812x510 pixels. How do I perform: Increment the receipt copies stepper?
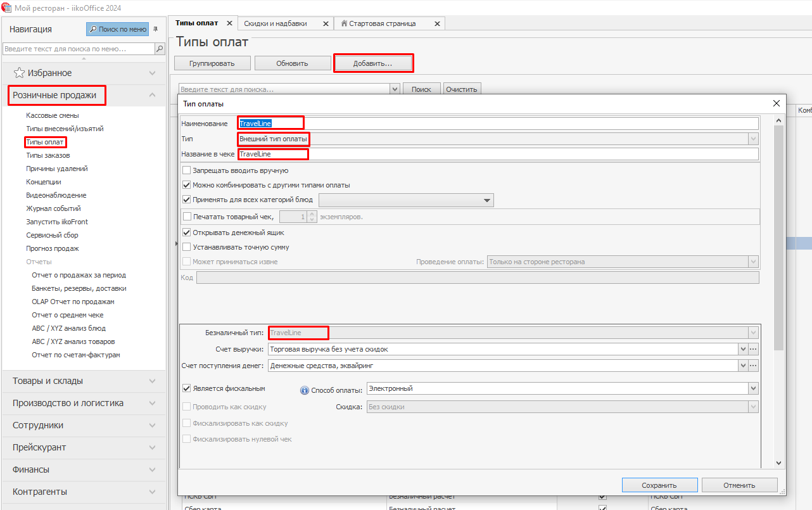(x=312, y=214)
